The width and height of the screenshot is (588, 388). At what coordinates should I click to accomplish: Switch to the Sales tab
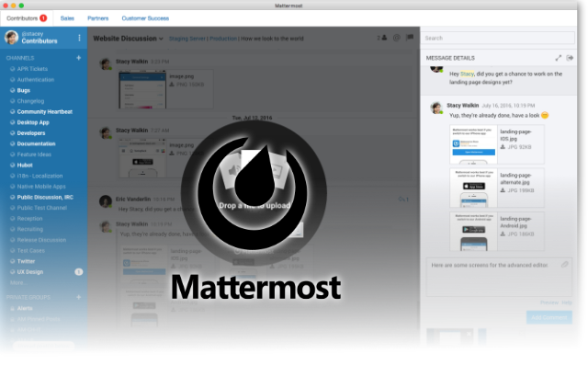click(x=67, y=18)
